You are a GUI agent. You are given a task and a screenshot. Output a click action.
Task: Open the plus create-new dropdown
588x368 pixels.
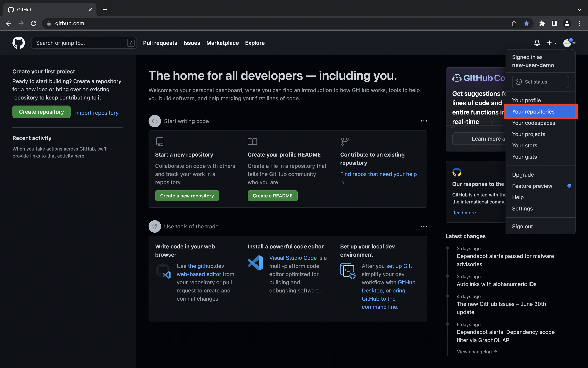(552, 43)
